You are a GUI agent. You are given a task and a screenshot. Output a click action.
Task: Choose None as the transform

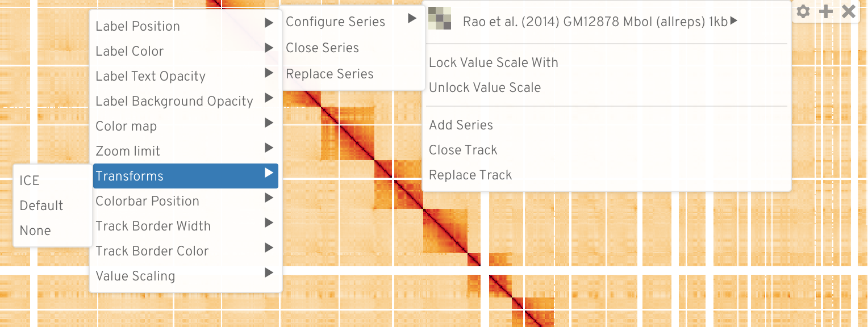click(35, 230)
